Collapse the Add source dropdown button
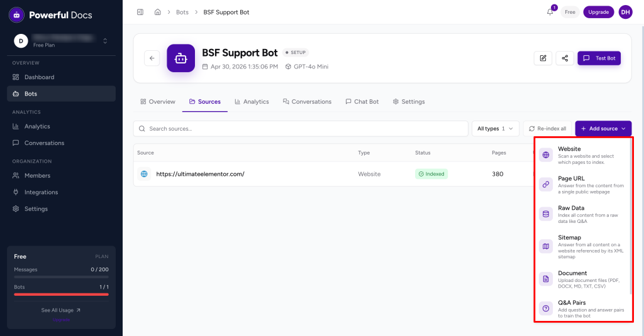Image resolution: width=644 pixels, height=336 pixels. click(603, 128)
